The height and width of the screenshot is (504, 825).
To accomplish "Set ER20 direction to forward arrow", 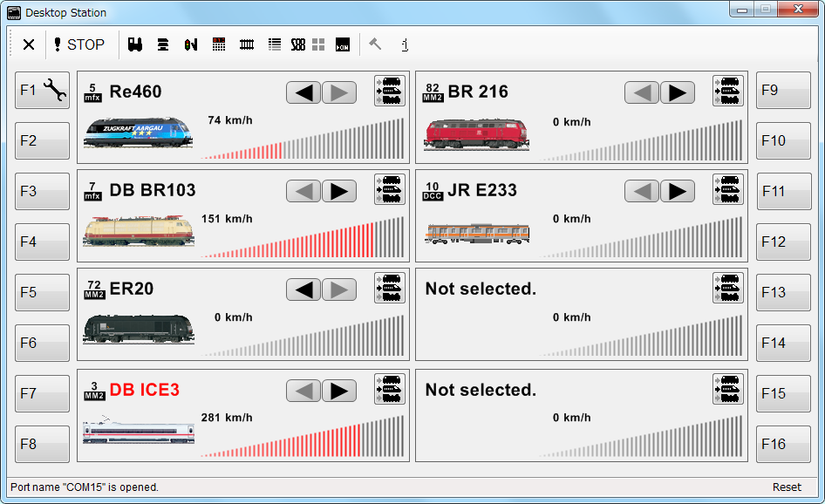I will (339, 289).
